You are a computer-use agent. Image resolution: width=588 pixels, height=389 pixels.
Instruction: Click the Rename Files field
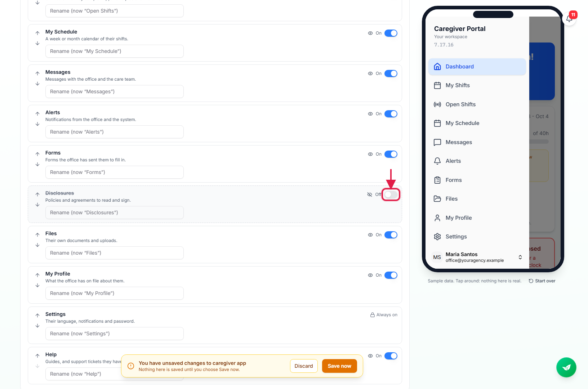click(115, 253)
